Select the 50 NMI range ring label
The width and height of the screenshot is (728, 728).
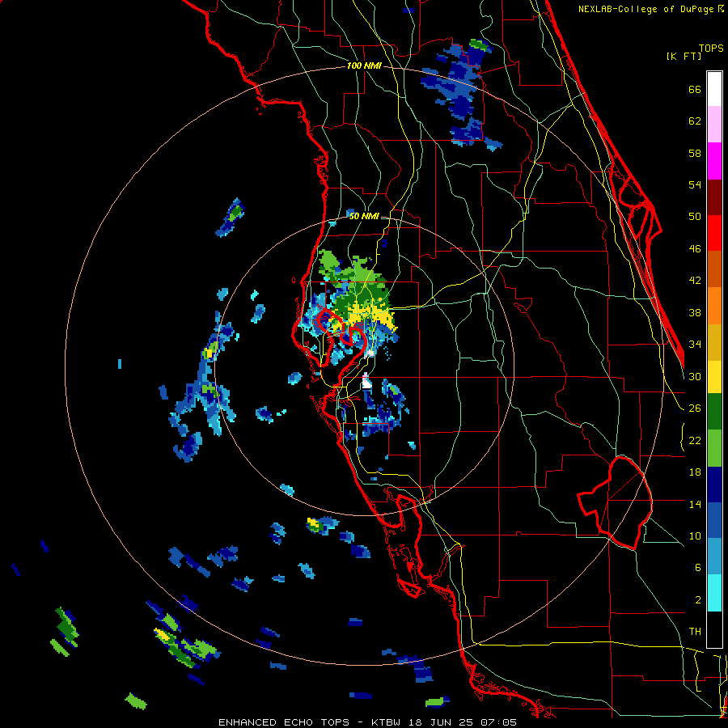click(363, 216)
